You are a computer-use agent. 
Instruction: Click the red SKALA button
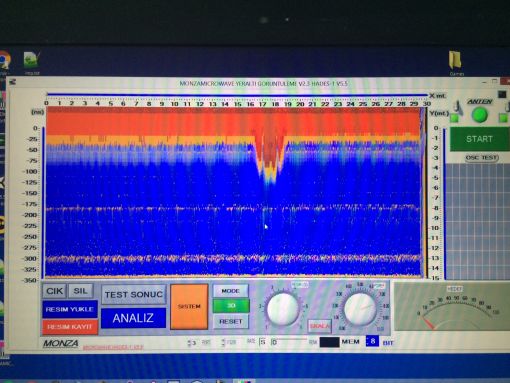coord(319,326)
